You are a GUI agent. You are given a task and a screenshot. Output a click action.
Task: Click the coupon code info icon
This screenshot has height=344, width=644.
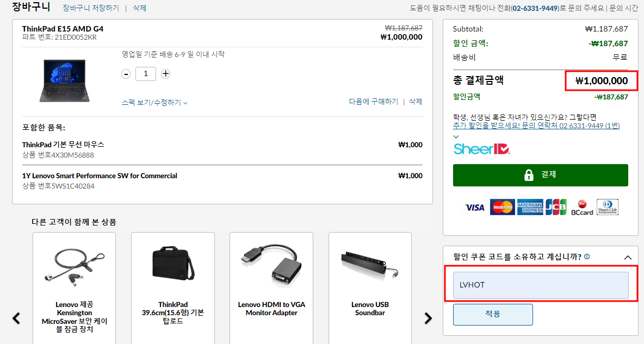(587, 257)
